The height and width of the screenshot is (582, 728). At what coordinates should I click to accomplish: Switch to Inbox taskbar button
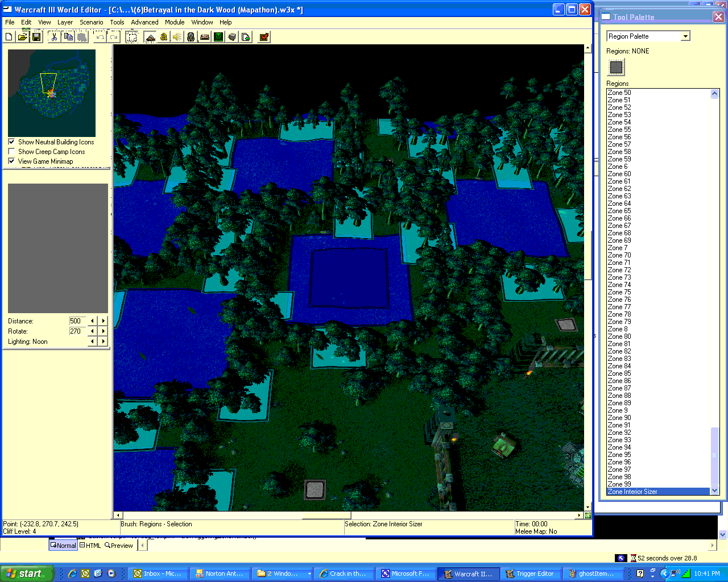pos(158,573)
